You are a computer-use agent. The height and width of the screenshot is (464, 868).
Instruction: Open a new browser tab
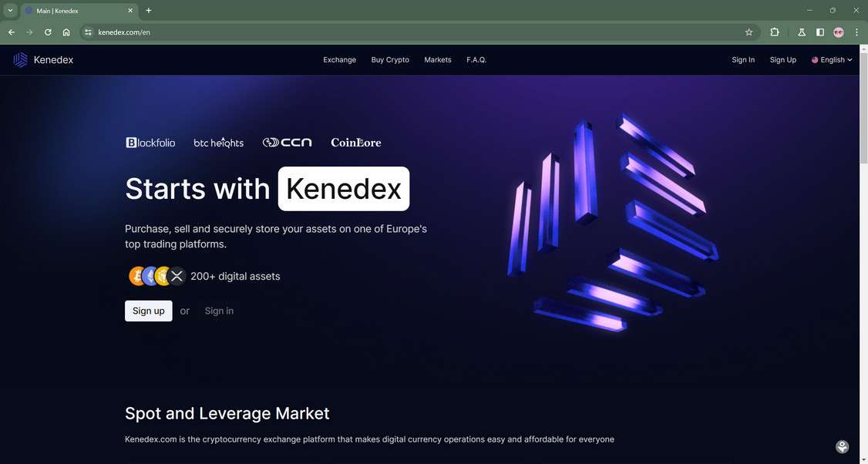pos(148,11)
